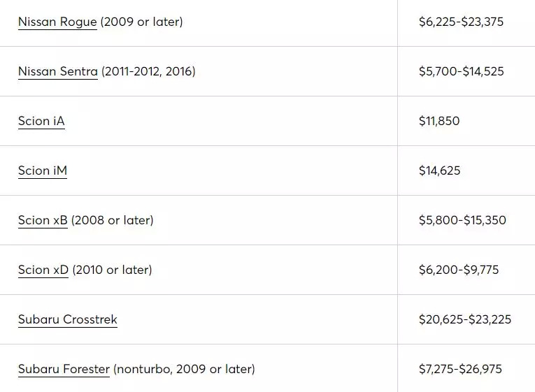Screen dimensions: 535x392
Task: Click the "(2008 or later)" year note
Action: [x=113, y=220]
